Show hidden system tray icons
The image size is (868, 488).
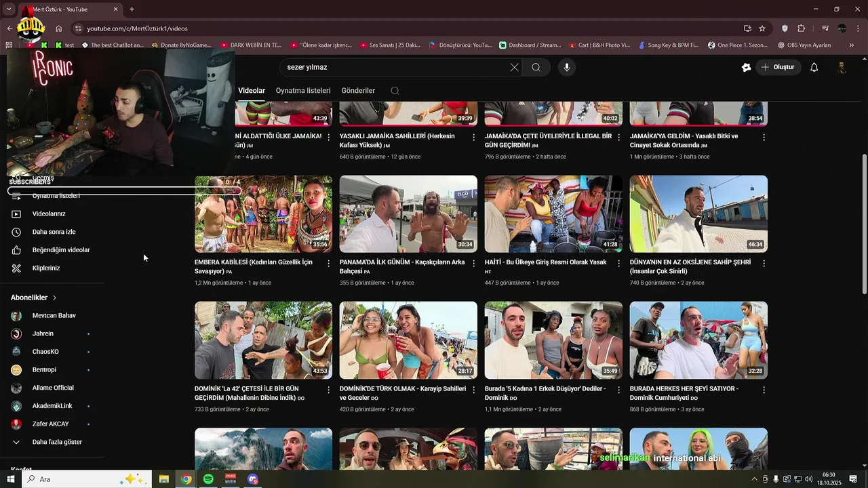pyautogui.click(x=754, y=479)
